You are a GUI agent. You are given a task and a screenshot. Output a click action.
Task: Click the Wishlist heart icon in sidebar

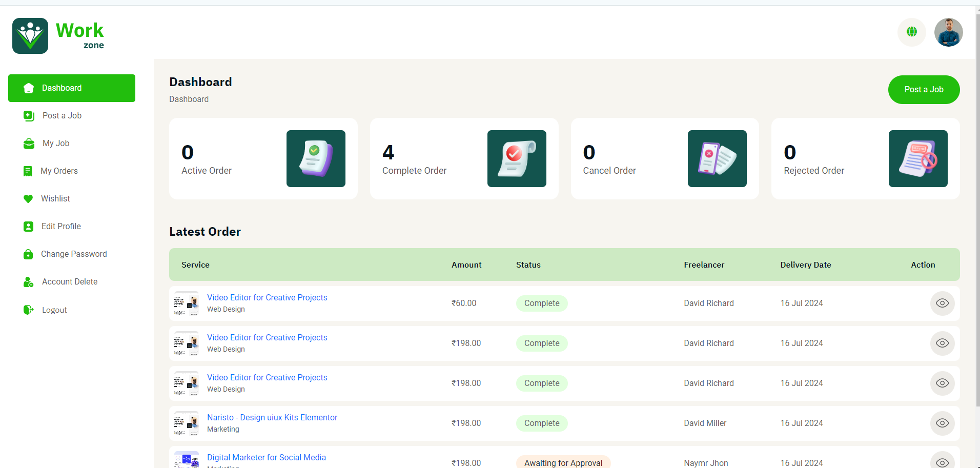pyautogui.click(x=28, y=199)
